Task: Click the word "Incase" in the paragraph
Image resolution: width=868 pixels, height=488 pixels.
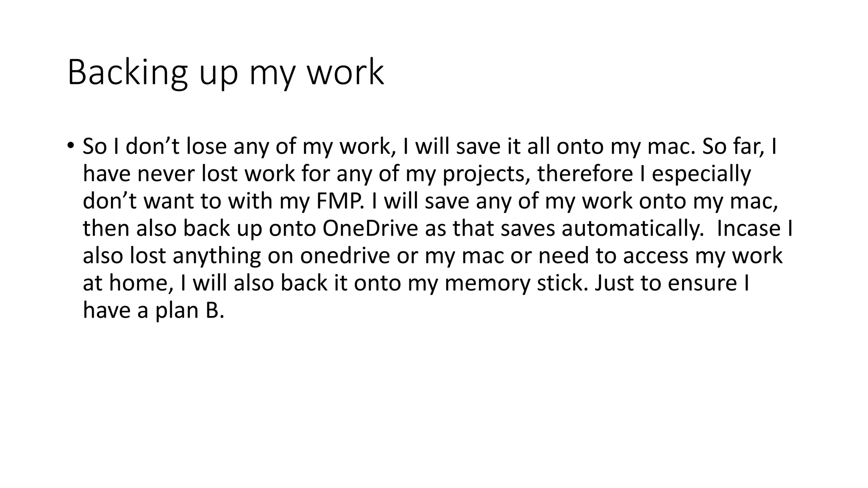Action: [748, 228]
